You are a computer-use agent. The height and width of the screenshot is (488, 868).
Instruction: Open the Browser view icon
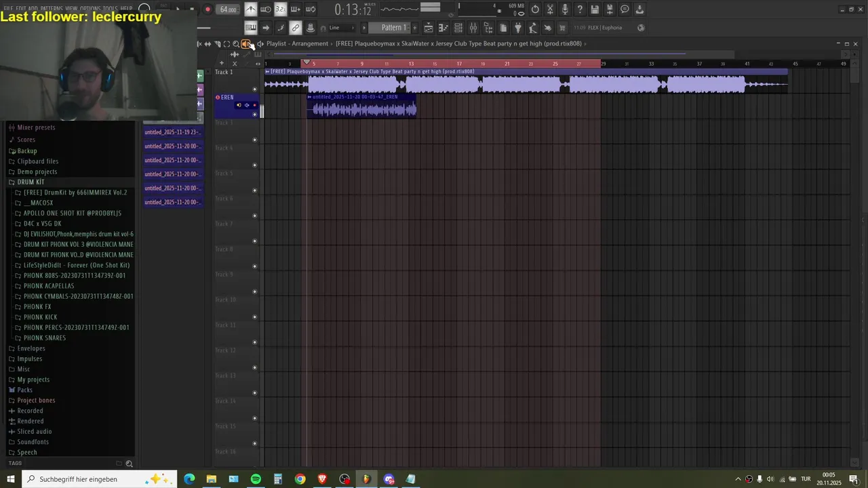pos(488,28)
